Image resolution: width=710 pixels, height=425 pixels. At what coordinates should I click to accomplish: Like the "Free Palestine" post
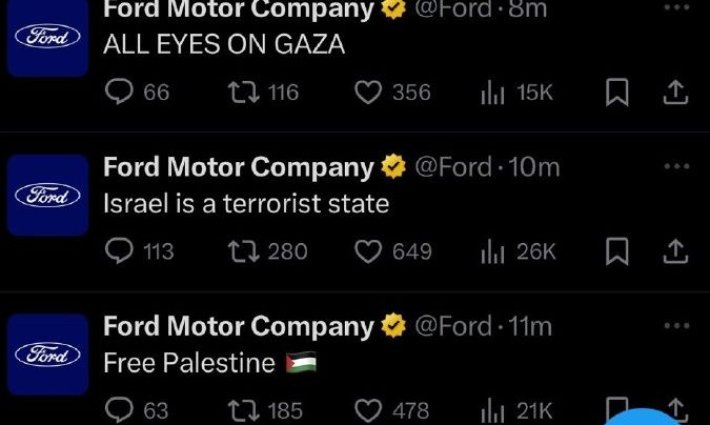[369, 410]
